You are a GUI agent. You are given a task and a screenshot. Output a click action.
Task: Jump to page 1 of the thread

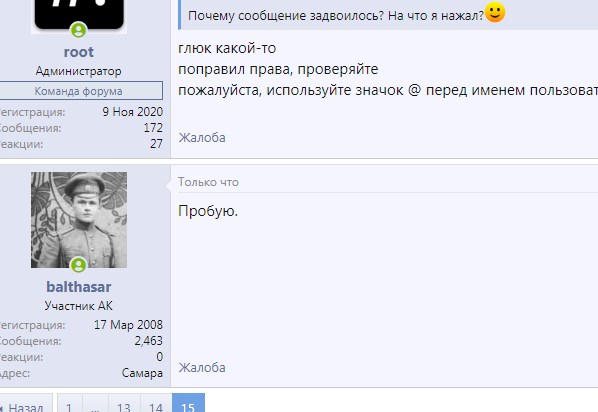69,405
